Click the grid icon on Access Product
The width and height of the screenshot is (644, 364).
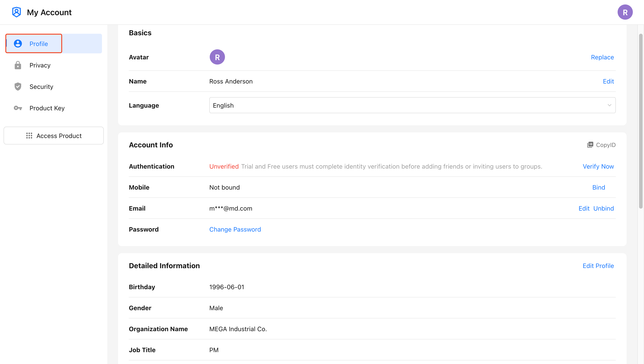(29, 136)
